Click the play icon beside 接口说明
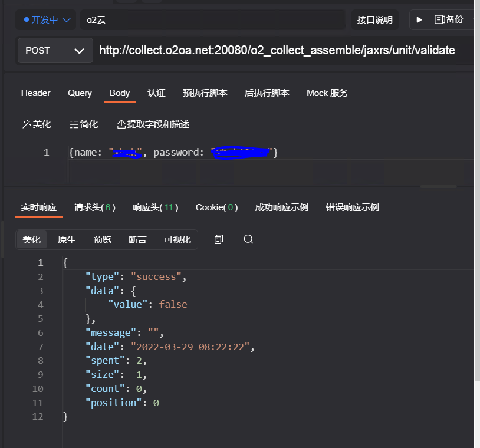480x448 pixels. coord(419,19)
